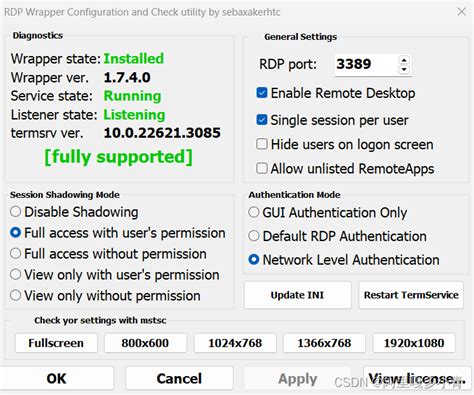Decrease RDP port with down arrow
Image resolution: width=474 pixels, height=395 pixels.
[404, 69]
